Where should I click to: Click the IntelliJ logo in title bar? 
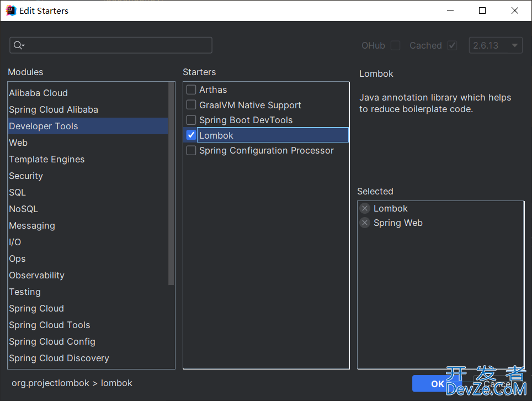click(11, 10)
